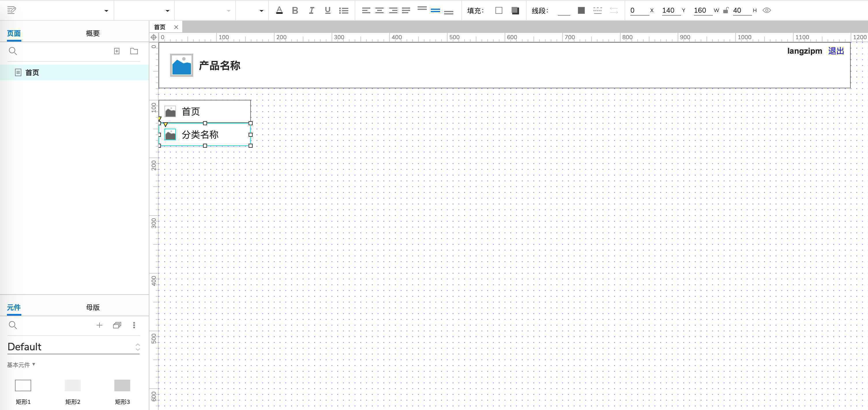868x410 pixels.
Task: Open the fill color swatch
Action: click(x=499, y=10)
